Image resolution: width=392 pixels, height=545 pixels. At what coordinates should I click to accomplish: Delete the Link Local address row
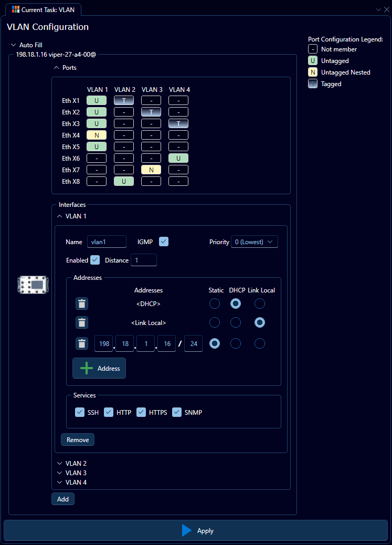(81, 323)
